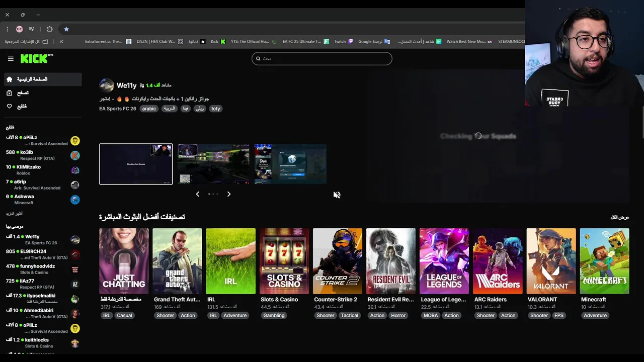Open AhmedSabiri's avatar in recommended list
The image size is (644, 362).
[x=75, y=314]
